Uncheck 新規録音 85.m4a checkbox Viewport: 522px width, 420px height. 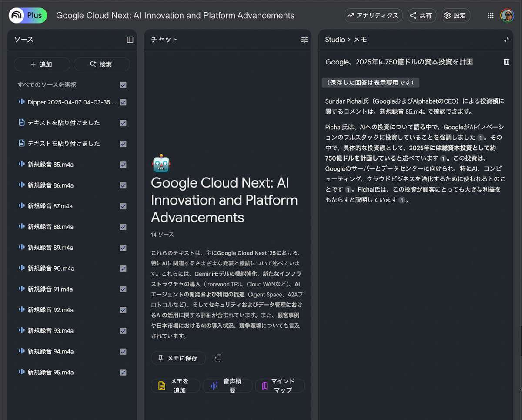pos(123,165)
